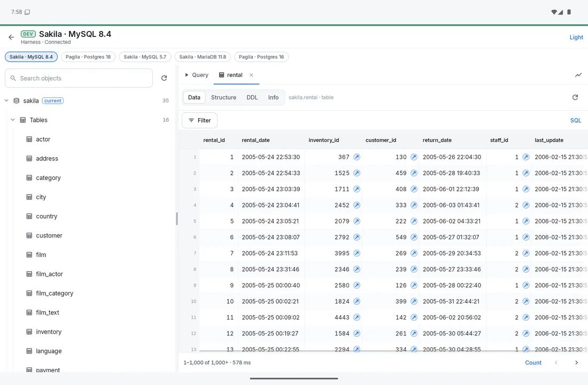Toggle the Light theme
The height and width of the screenshot is (385, 588).
coord(576,37)
